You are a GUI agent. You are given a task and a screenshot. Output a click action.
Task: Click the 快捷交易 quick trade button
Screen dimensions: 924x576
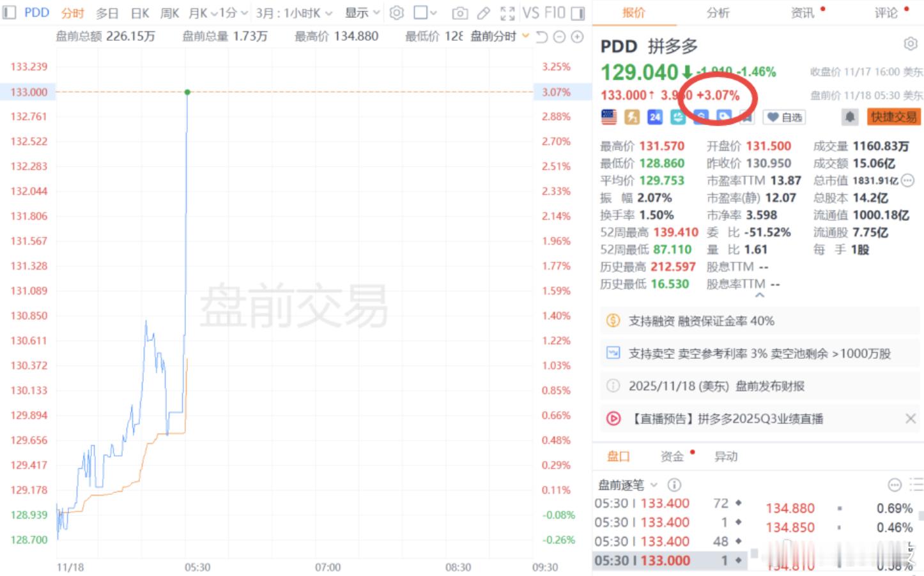point(893,117)
